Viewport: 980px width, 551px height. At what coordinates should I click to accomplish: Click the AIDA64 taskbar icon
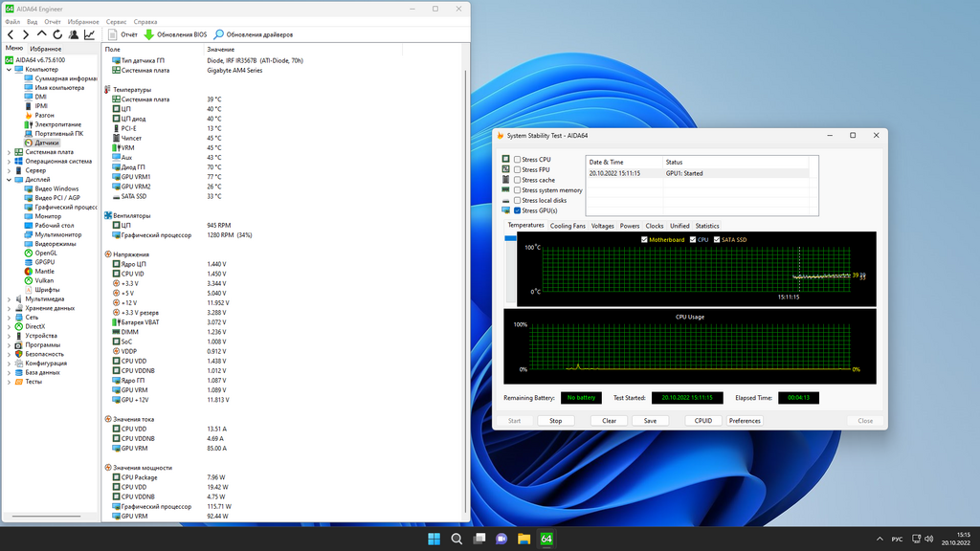tap(546, 539)
